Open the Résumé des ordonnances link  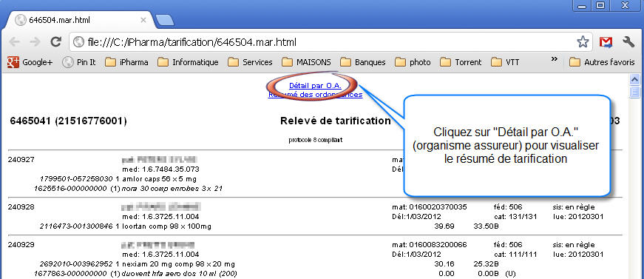tap(315, 95)
